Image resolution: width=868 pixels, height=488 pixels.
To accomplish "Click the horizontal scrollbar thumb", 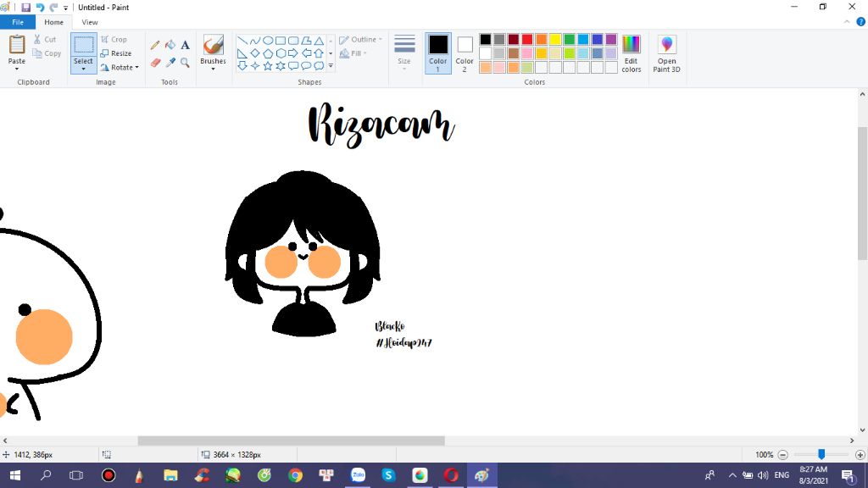I will (292, 441).
